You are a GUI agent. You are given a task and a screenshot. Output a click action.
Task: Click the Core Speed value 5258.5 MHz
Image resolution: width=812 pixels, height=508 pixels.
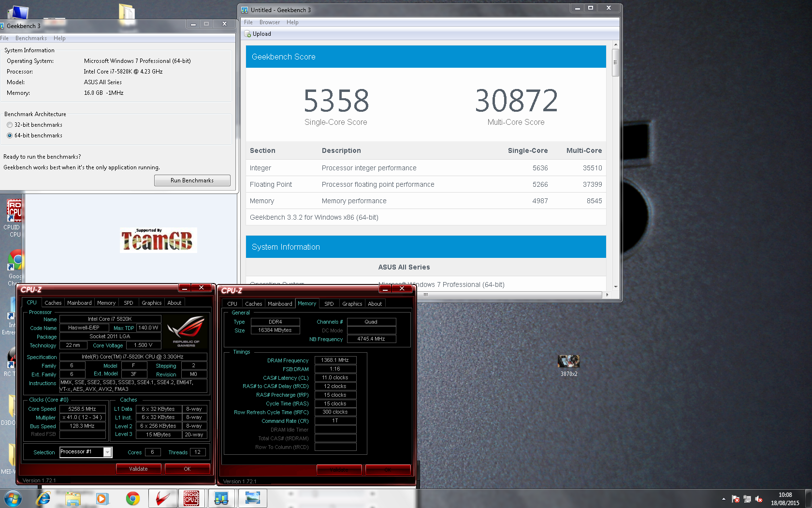coord(82,409)
